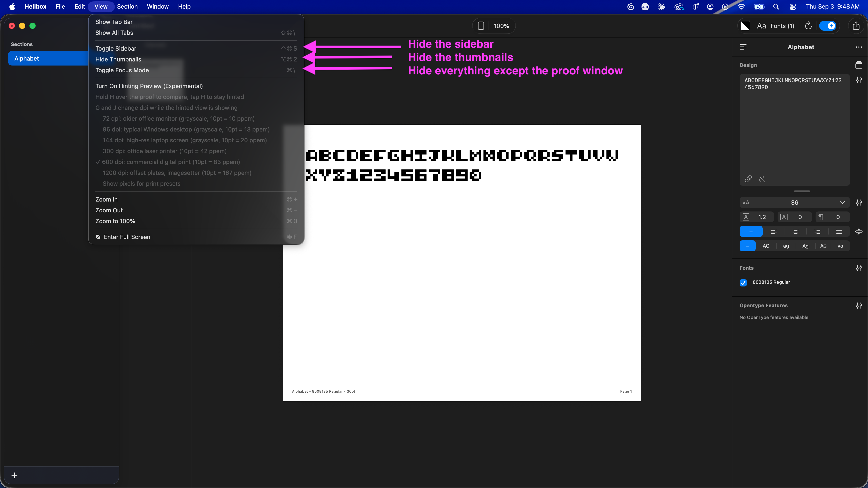
Task: Click 'Alphabet - 8008135 Regular - 36pt' footer
Action: pyautogui.click(x=323, y=391)
